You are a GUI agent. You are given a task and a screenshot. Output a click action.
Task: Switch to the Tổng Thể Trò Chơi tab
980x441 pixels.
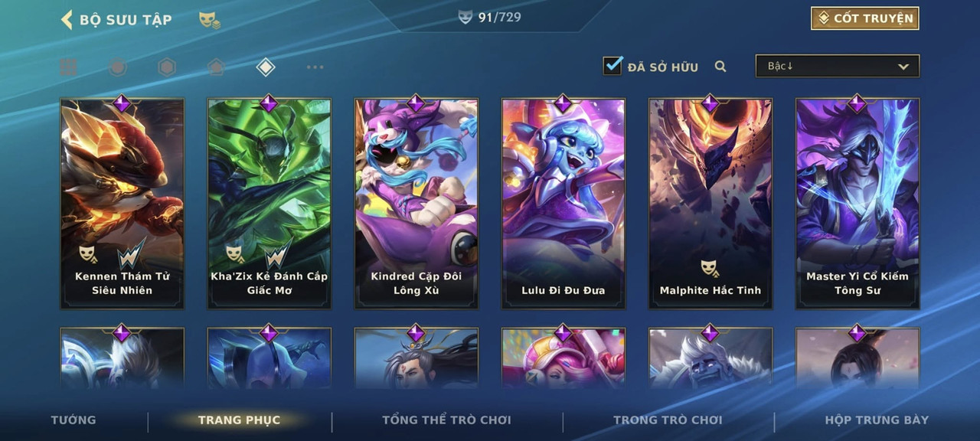[x=446, y=420]
